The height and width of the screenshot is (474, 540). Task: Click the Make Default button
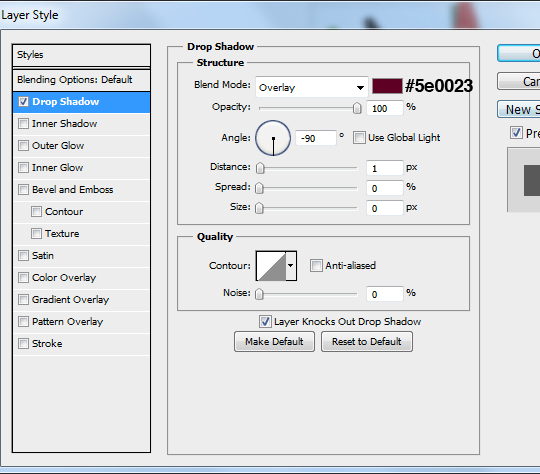pyautogui.click(x=274, y=341)
